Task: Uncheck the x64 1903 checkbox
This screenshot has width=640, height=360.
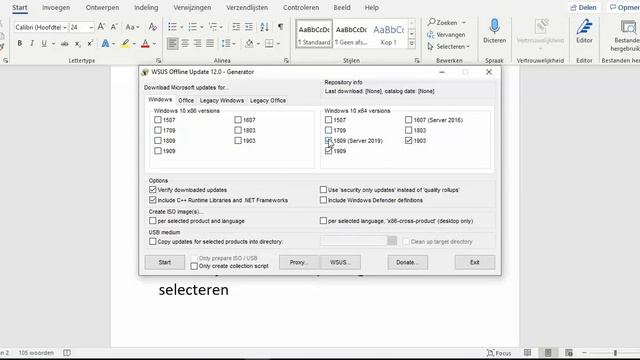Action: point(409,141)
